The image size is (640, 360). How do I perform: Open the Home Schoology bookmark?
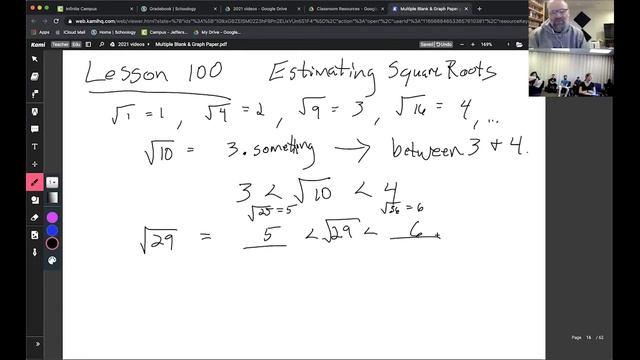tap(113, 32)
